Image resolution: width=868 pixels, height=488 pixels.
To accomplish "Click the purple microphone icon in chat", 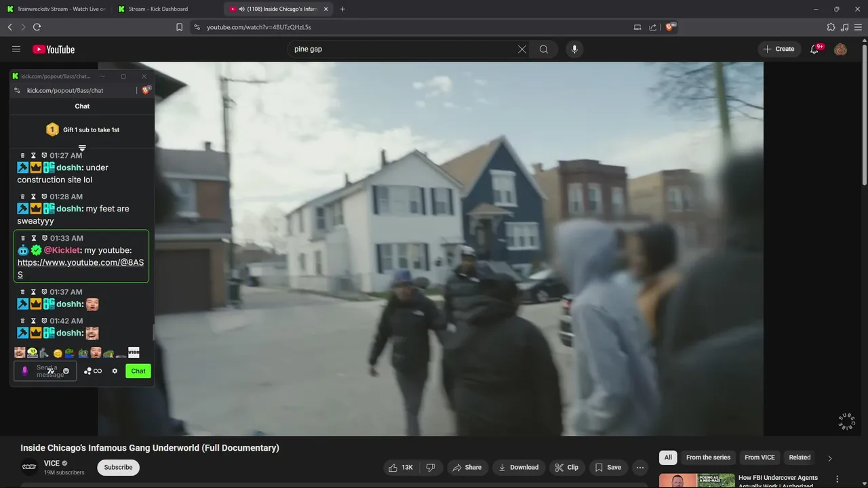I will tap(25, 371).
